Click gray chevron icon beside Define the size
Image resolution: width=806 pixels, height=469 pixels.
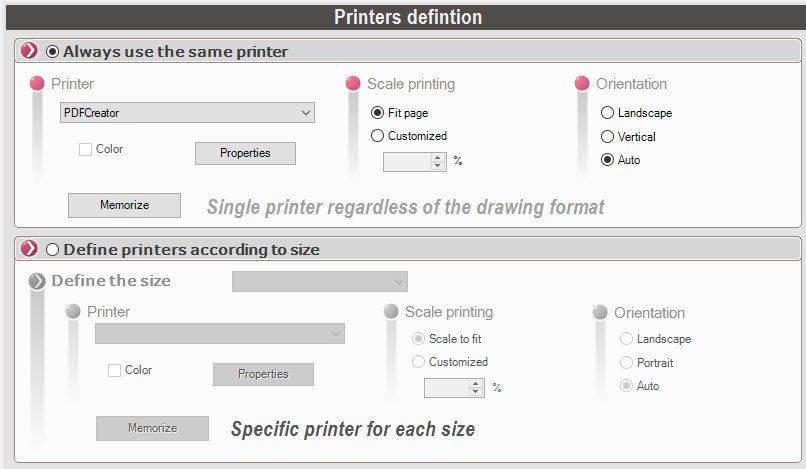(x=37, y=281)
